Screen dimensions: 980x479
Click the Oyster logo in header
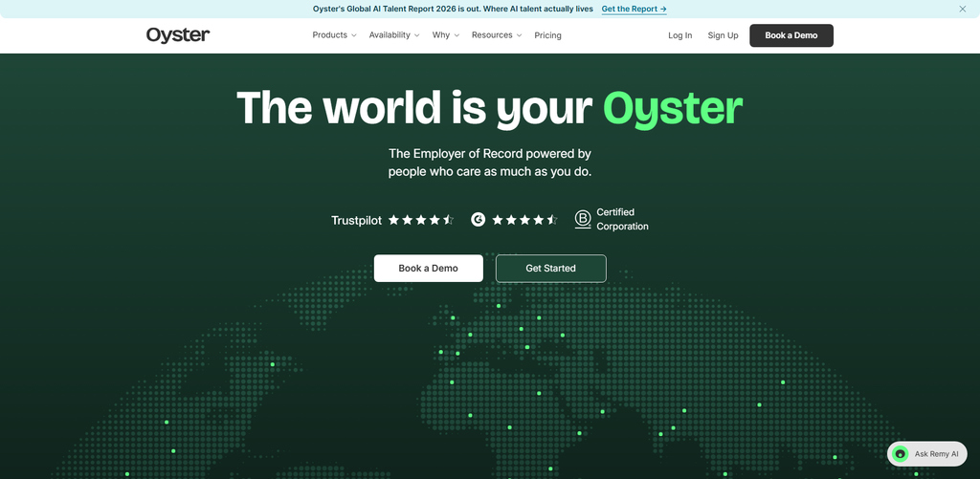click(178, 35)
